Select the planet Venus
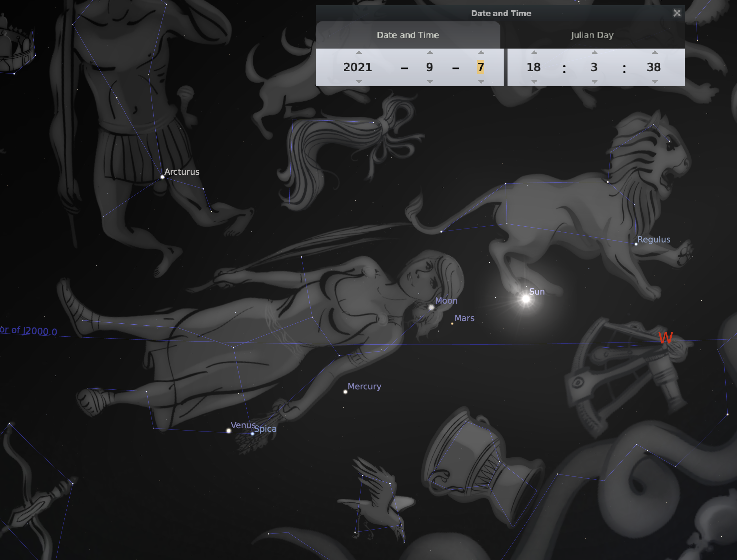Image resolution: width=737 pixels, height=560 pixels. click(229, 431)
